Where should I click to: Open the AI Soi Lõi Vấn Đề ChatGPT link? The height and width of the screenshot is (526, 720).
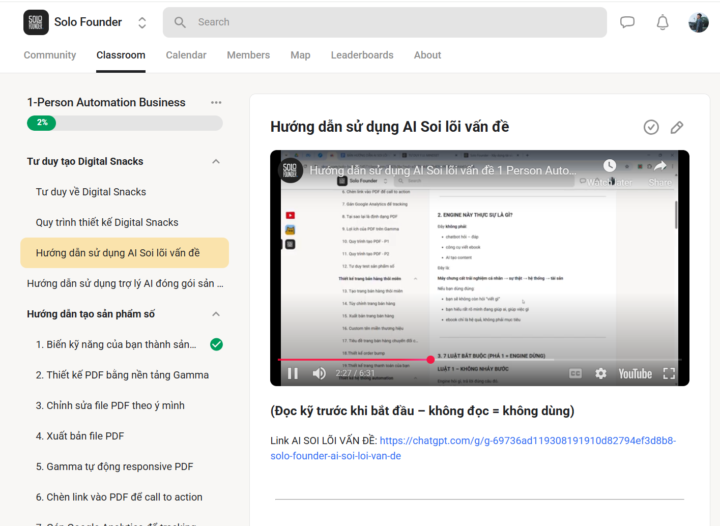[527, 440]
